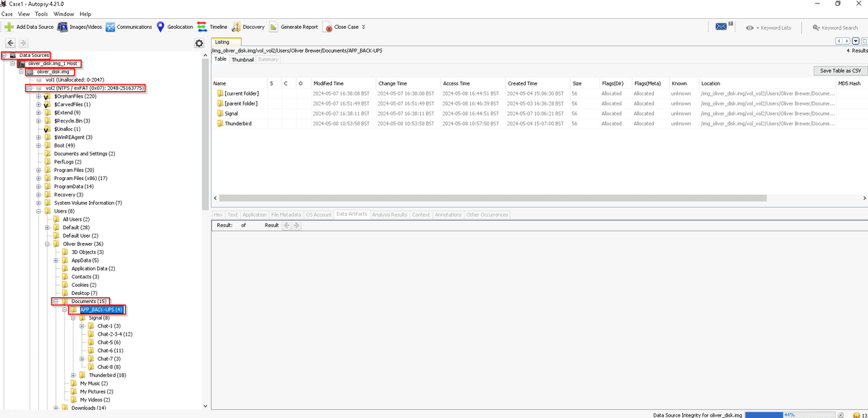Select the Program Files (x86) (17) folder
This screenshot has height=418, width=868.
pyautogui.click(x=80, y=178)
